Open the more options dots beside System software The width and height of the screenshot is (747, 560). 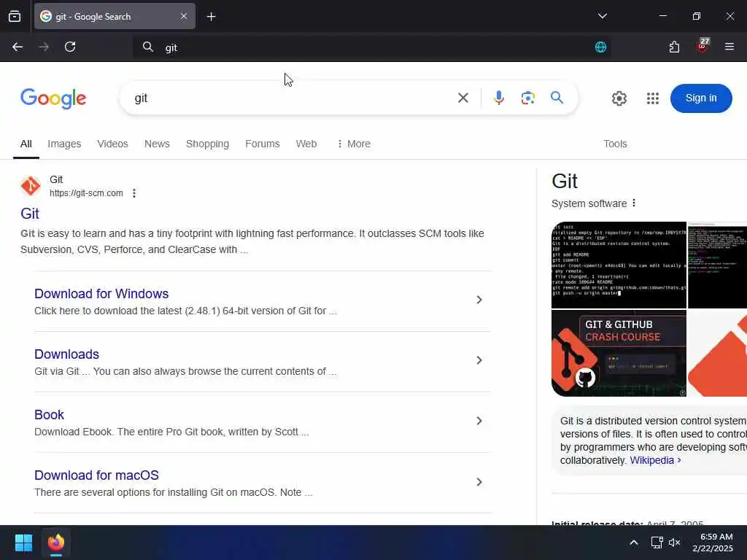(634, 203)
